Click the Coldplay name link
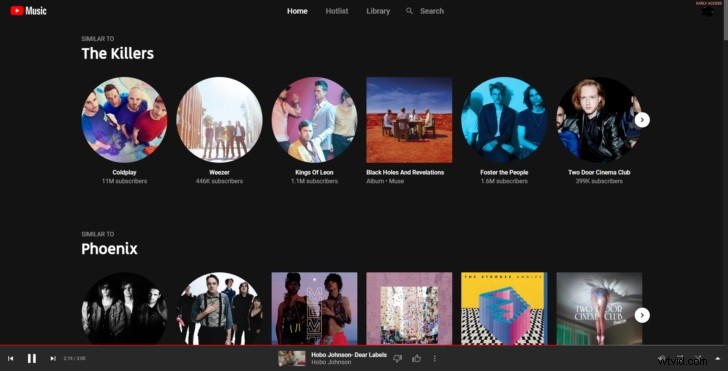Image resolution: width=728 pixels, height=371 pixels. click(x=124, y=172)
